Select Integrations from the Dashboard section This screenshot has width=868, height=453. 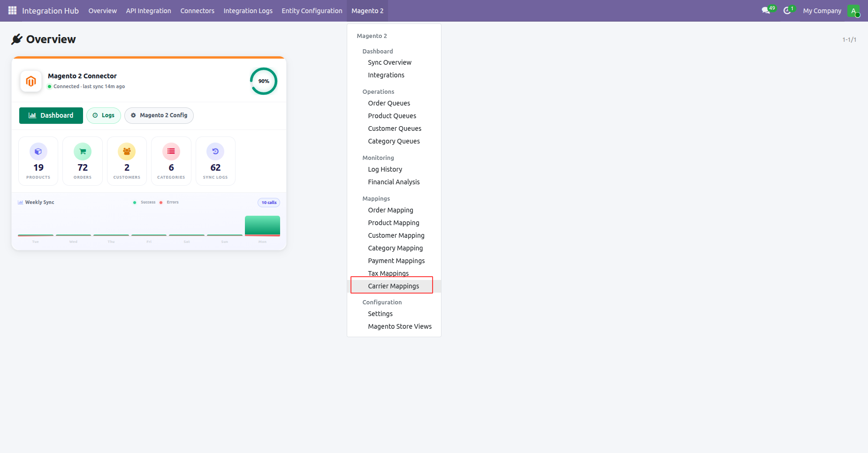click(x=394, y=75)
